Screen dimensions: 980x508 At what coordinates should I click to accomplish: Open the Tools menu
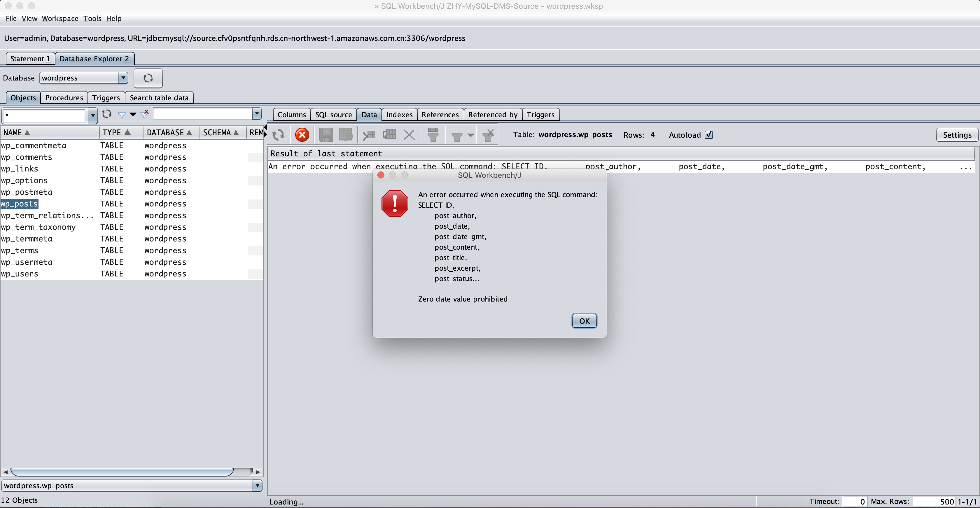[92, 18]
